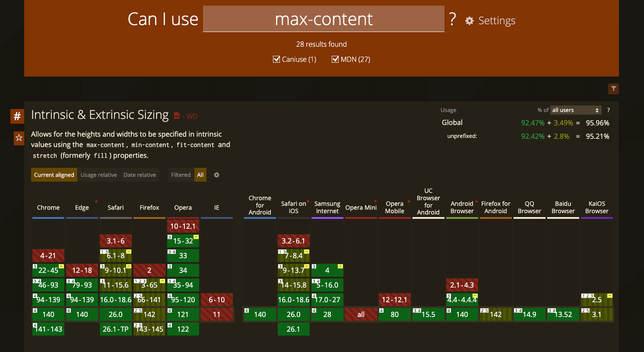644x352 pixels.
Task: Select the All browsers button
Action: pyautogui.click(x=200, y=175)
